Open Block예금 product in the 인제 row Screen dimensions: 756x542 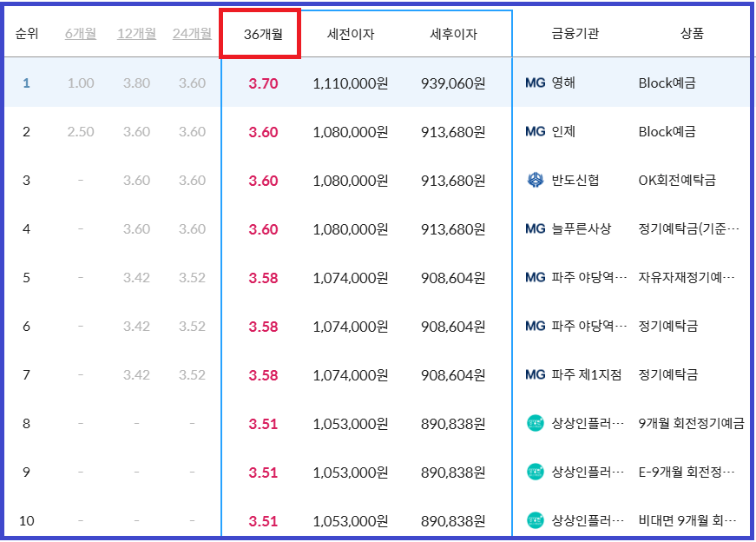pos(667,132)
